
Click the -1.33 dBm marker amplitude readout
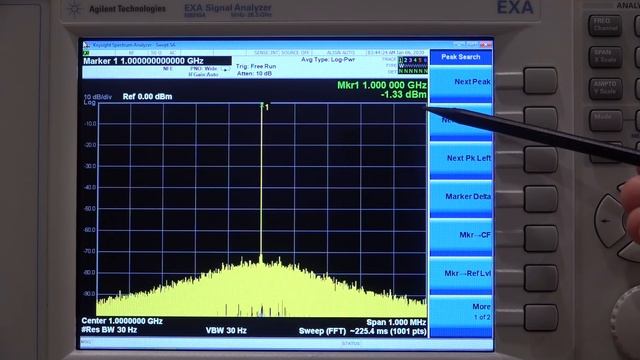coord(403,94)
